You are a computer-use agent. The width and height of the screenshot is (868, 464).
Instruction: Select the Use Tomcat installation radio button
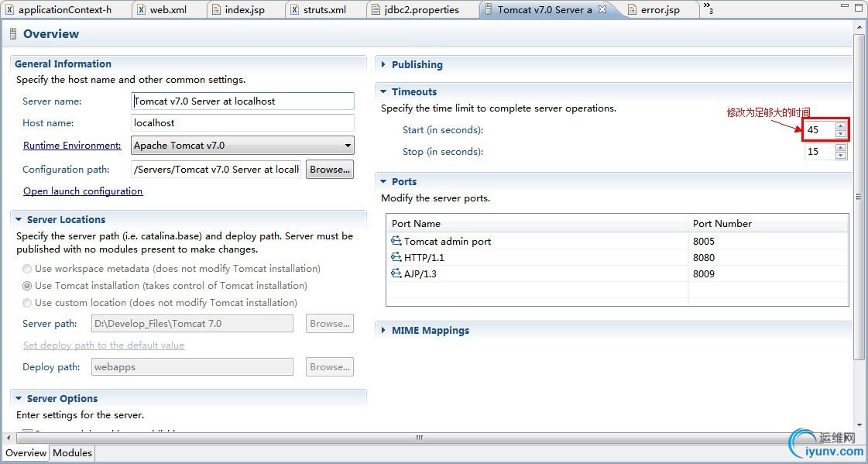pos(26,287)
